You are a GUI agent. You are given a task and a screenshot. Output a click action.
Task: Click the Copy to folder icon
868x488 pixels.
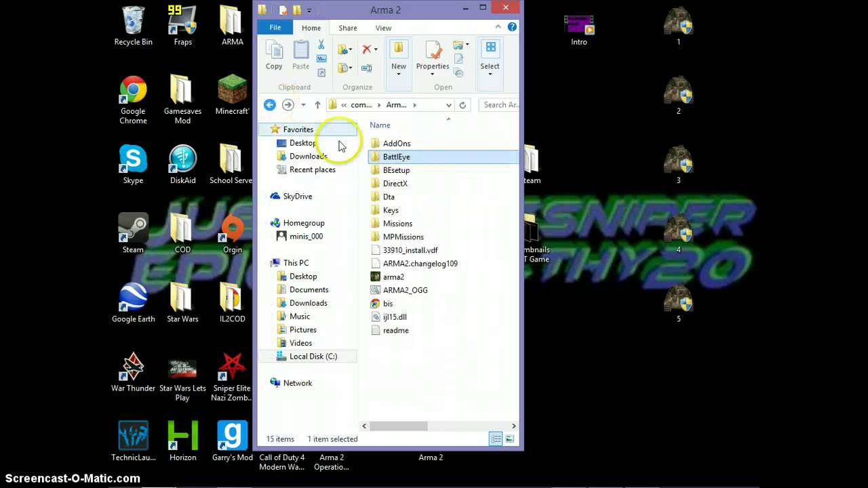344,68
